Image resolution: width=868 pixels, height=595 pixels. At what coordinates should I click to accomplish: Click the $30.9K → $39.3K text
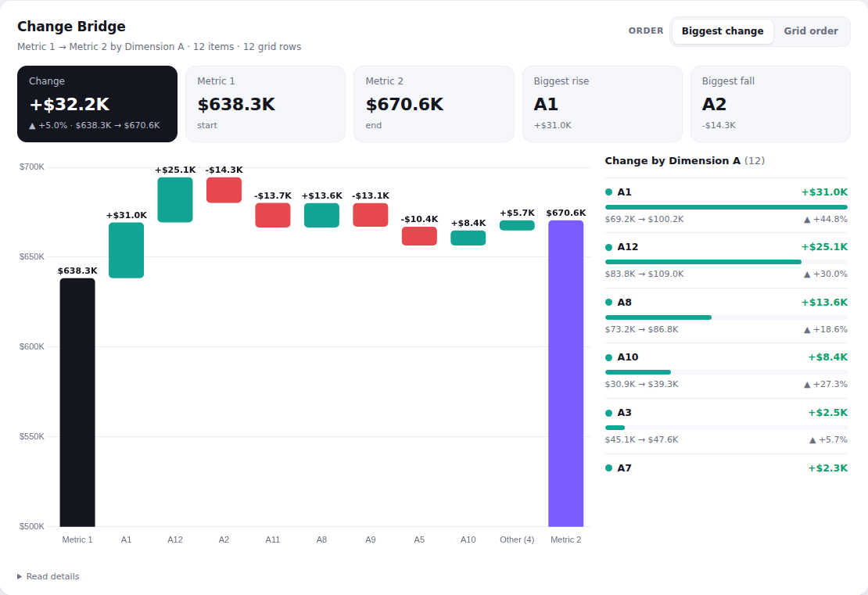pos(641,384)
